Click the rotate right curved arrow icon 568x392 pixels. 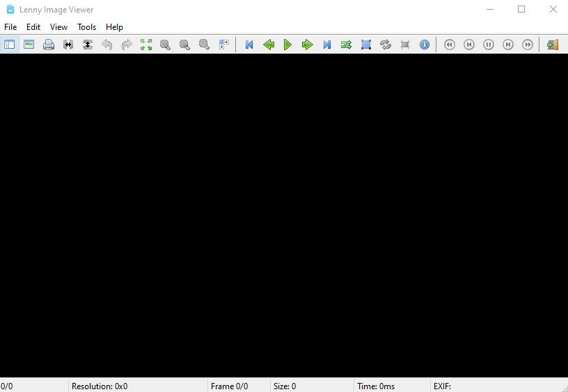(x=127, y=45)
